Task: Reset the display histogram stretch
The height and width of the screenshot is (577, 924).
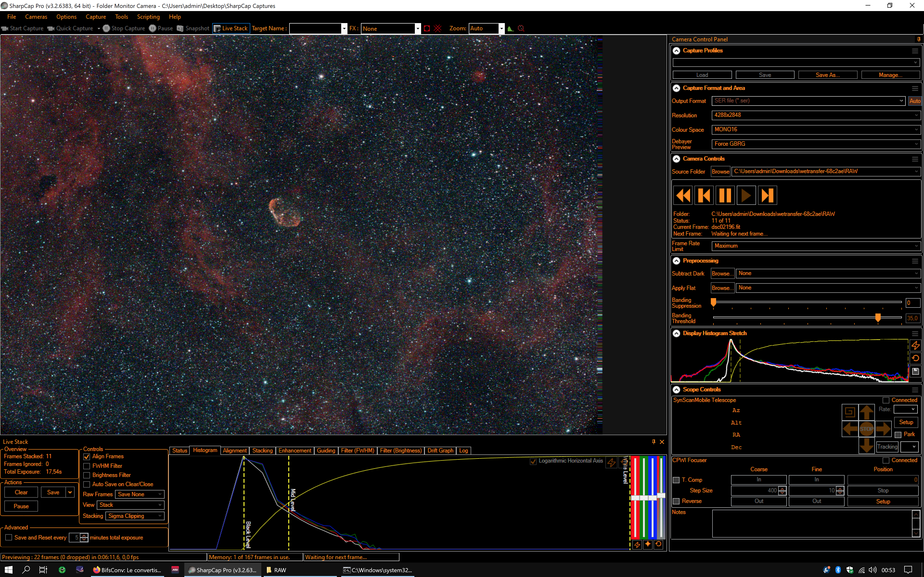Action: [x=915, y=358]
